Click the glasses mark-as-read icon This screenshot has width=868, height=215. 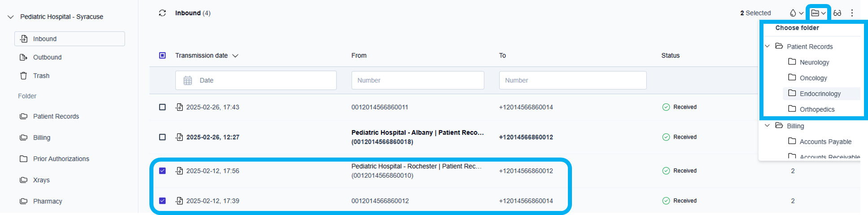(837, 13)
